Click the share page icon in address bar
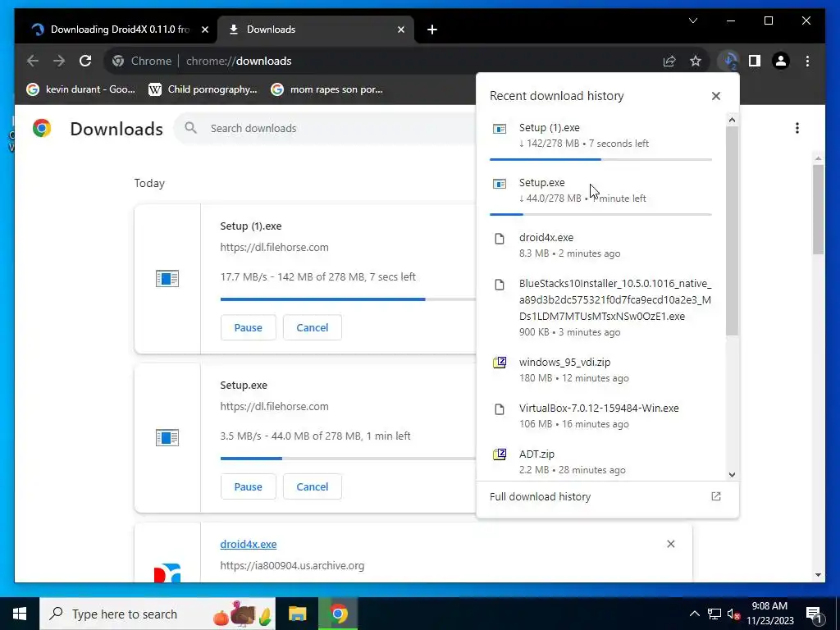Image resolution: width=840 pixels, height=630 pixels. click(x=669, y=61)
